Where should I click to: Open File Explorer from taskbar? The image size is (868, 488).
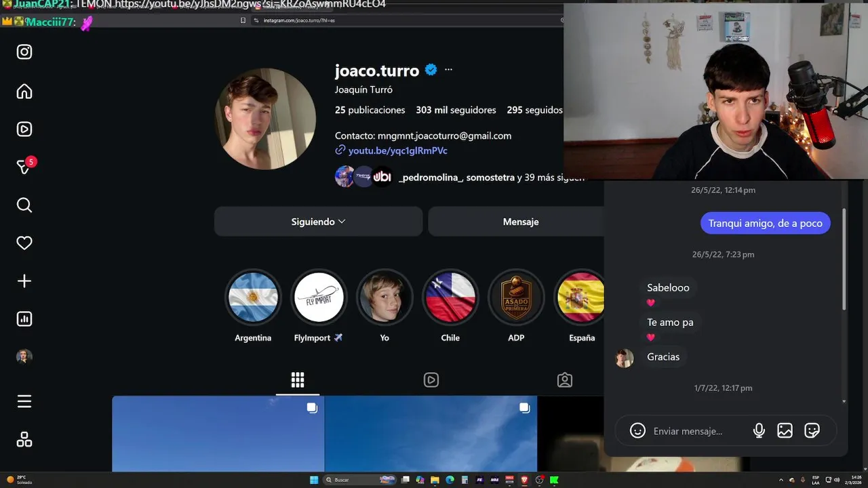point(435,480)
